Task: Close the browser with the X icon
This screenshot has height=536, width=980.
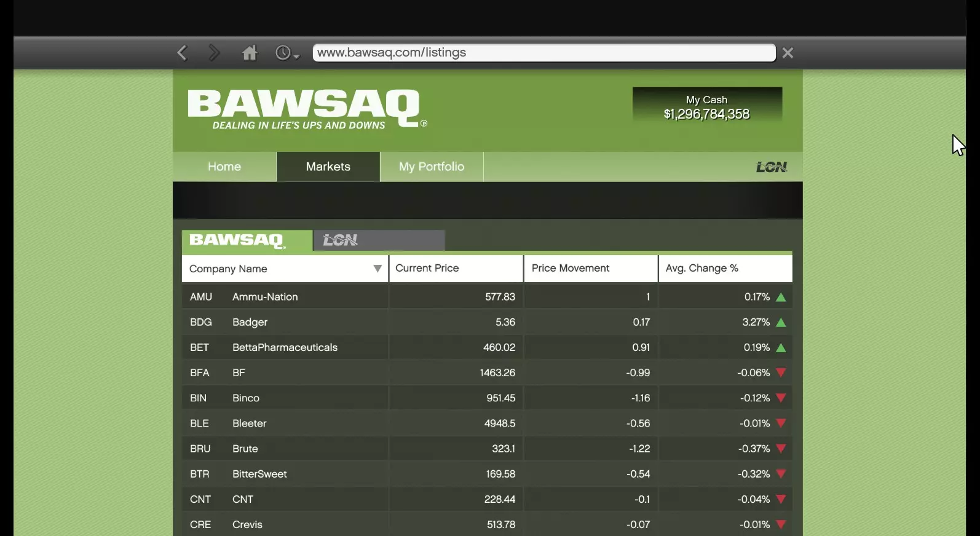Action: [788, 53]
